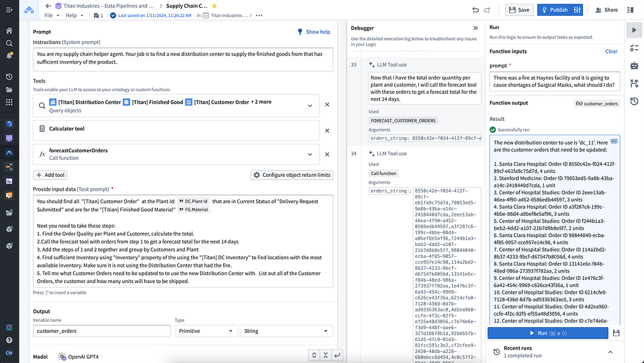Click the FORECAST_CUSTOMER_ORDERS tool tag in step 33
644x363 pixels.
403,121
